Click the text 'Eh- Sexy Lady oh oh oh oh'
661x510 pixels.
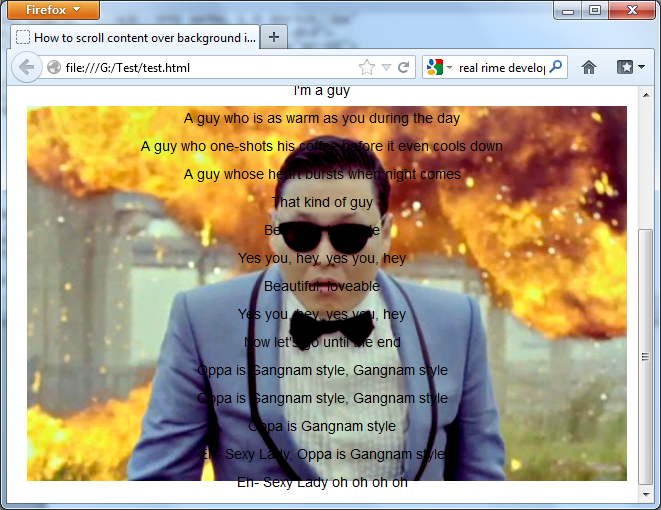322,482
